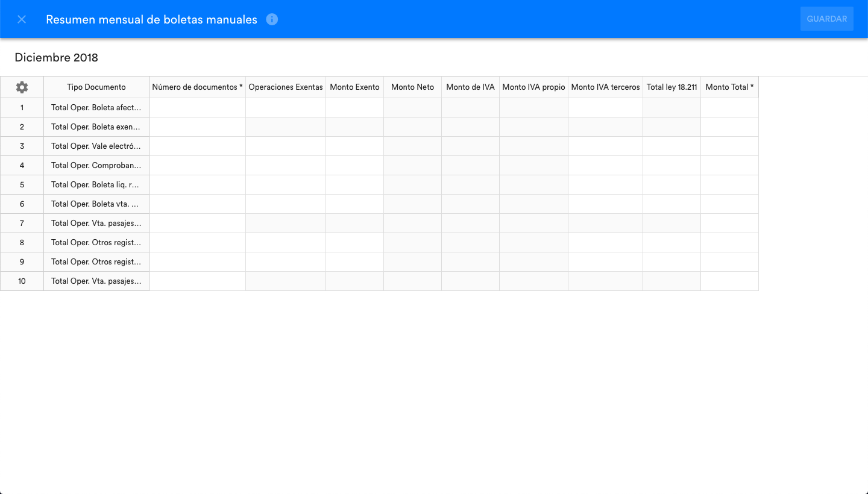Click the info icon beside the title
This screenshot has width=868, height=494.
coord(272,19)
